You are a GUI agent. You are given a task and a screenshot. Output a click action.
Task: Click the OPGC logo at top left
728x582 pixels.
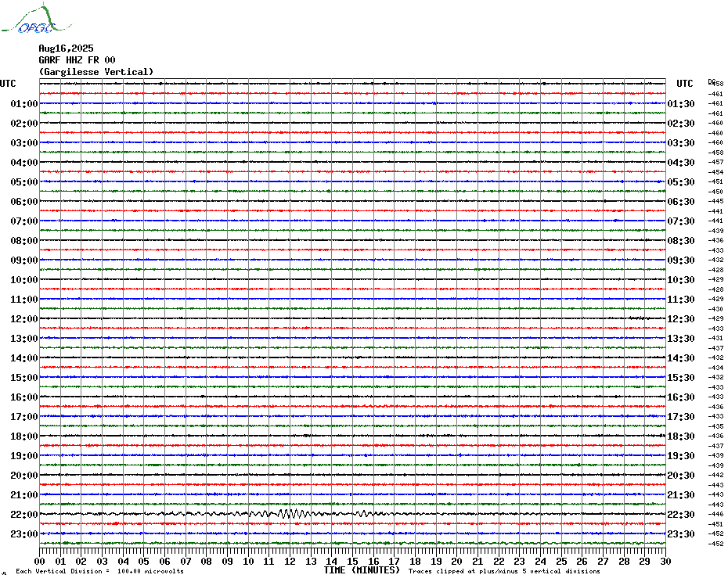pyautogui.click(x=36, y=19)
